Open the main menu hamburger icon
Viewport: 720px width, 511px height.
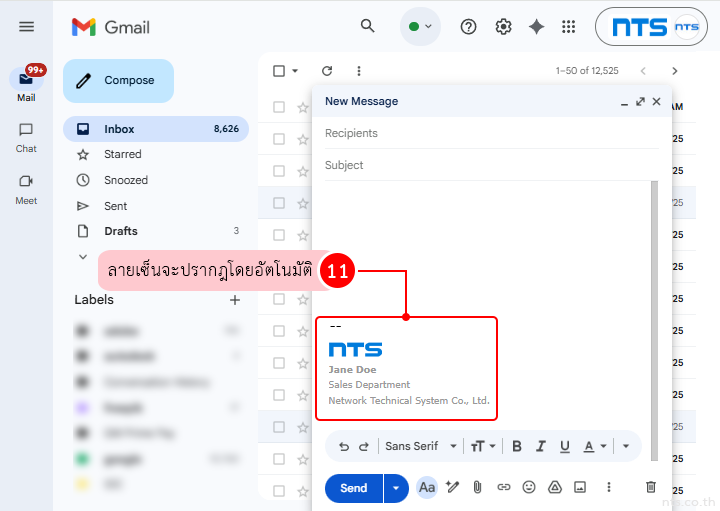(26, 27)
